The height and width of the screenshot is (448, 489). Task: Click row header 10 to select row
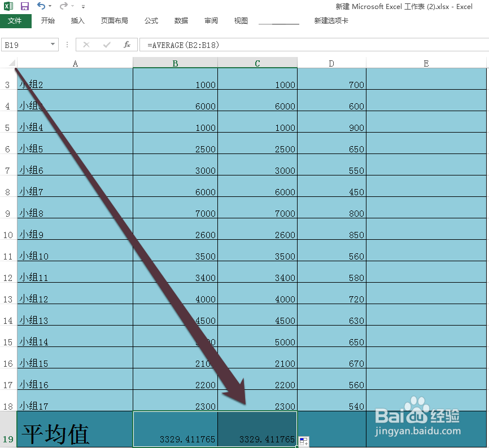click(x=7, y=234)
